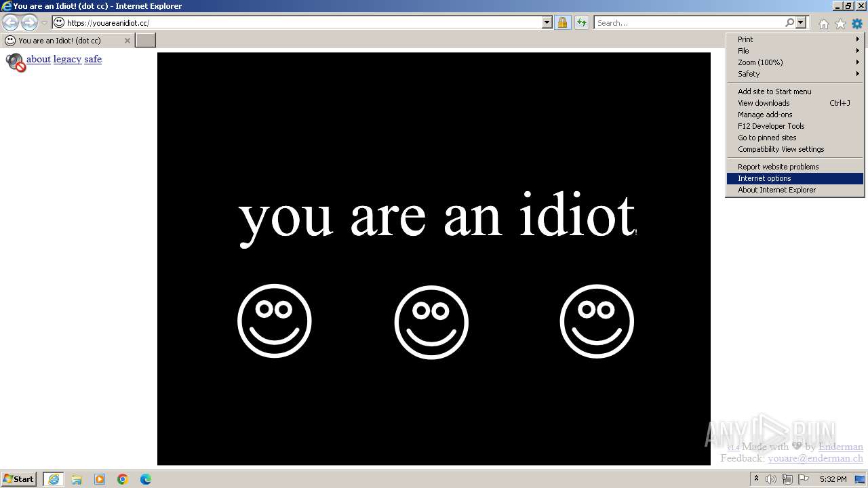This screenshot has height=488, width=868.
Task: Choose 'Manage add-ons' menu item
Action: point(795,115)
